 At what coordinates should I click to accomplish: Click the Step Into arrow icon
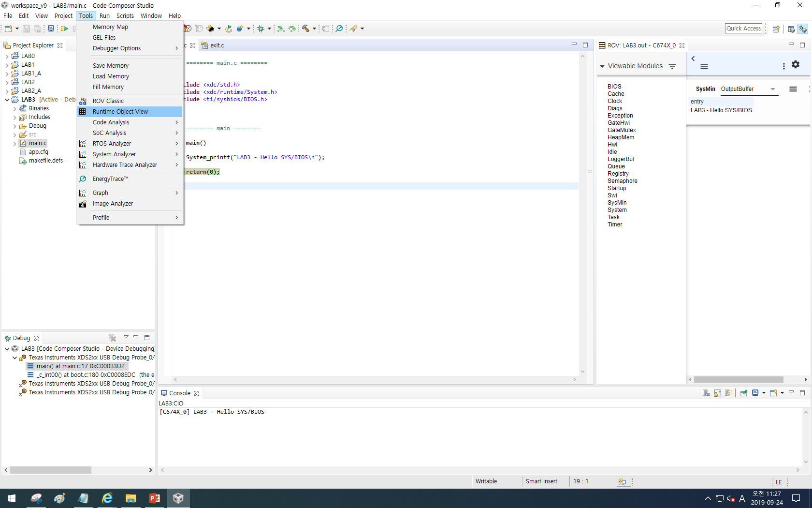[280, 29]
